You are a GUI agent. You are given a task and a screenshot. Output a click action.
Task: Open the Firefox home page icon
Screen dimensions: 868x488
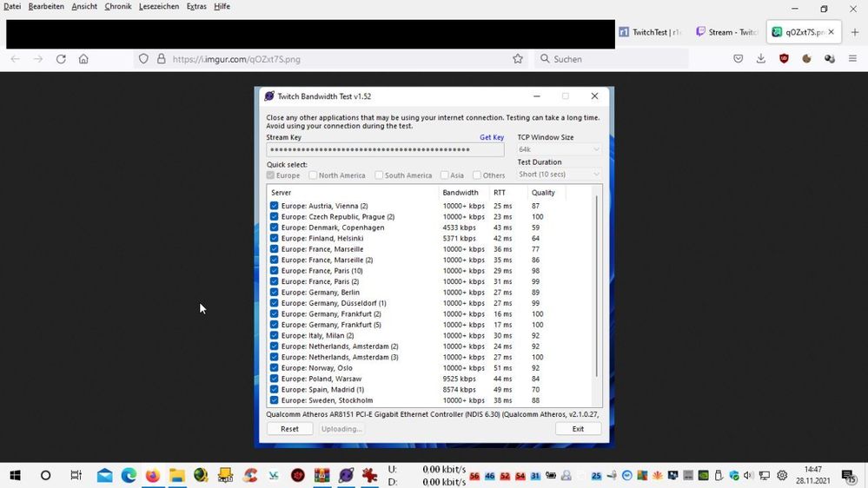[83, 59]
